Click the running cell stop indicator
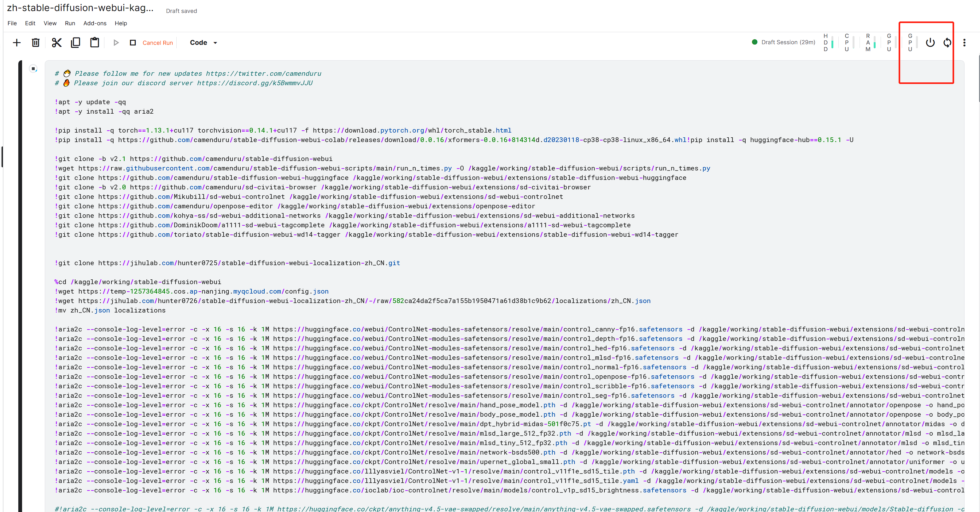Viewport: 980px width, 512px height. [33, 68]
